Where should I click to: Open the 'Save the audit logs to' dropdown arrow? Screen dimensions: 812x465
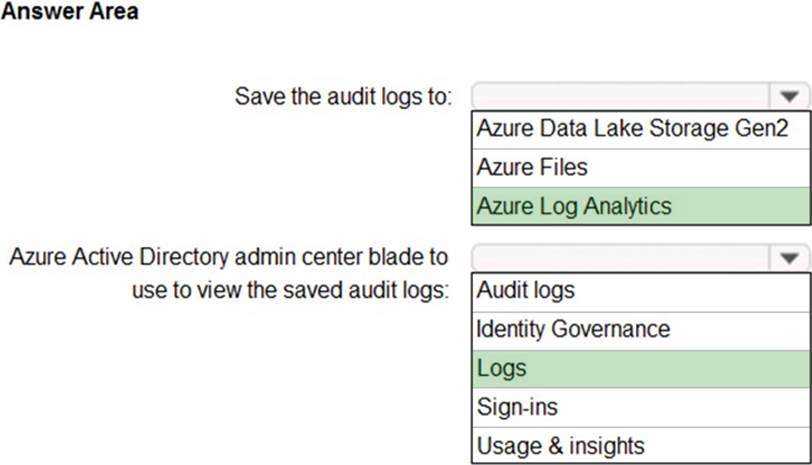point(789,97)
